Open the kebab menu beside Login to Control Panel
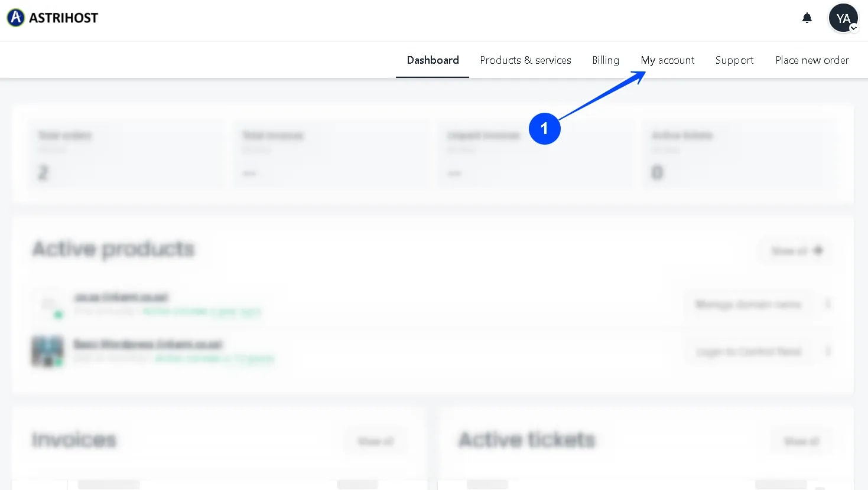Image resolution: width=868 pixels, height=490 pixels. pyautogui.click(x=828, y=351)
